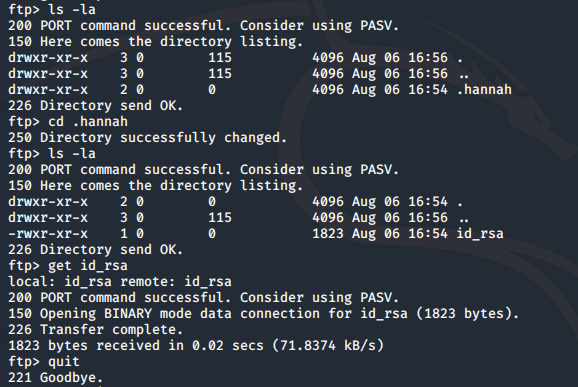Click the 'get id_rsa' command text

coord(88,266)
